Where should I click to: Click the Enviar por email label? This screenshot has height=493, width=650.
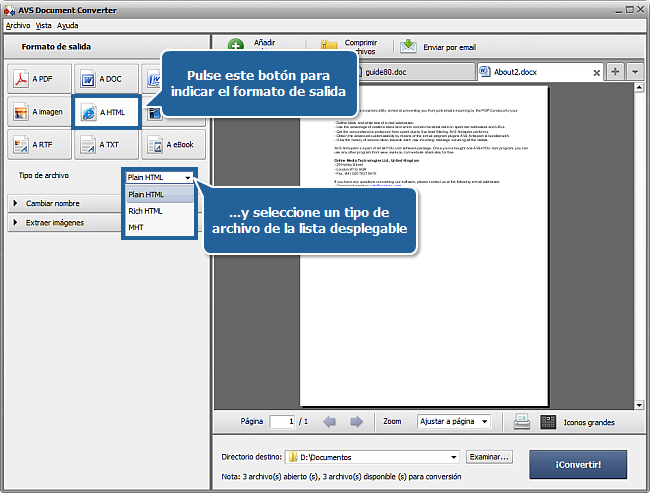click(449, 48)
